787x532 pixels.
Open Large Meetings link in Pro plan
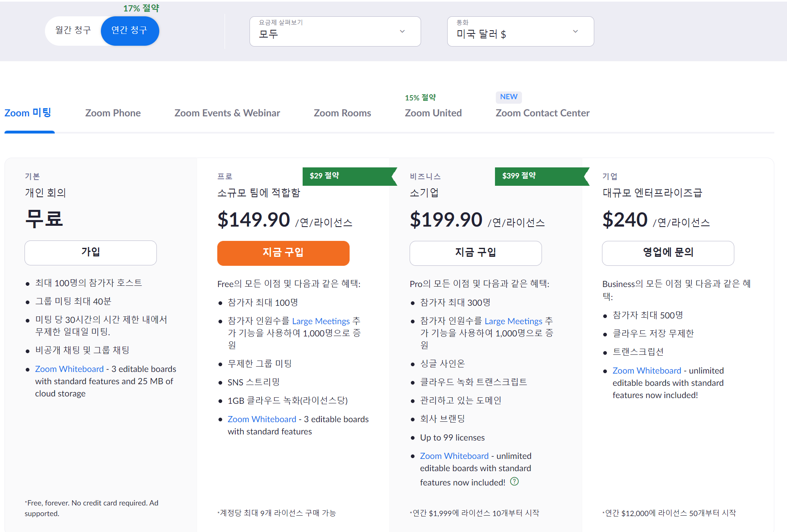point(321,321)
